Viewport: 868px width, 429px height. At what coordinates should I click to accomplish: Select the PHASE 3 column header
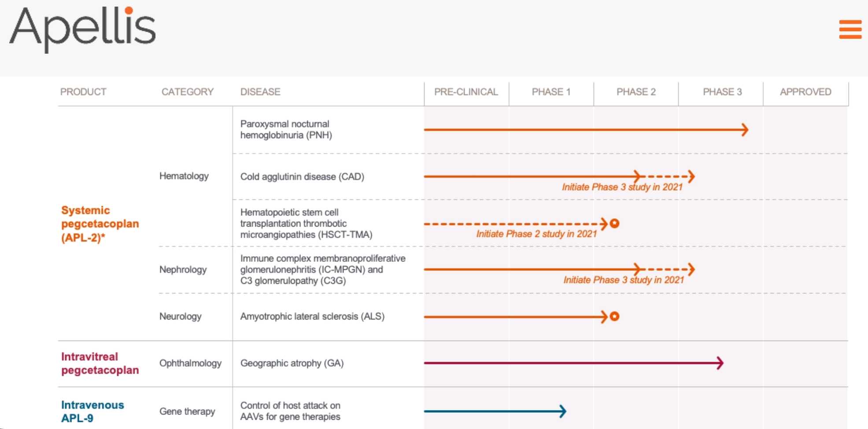tap(722, 92)
